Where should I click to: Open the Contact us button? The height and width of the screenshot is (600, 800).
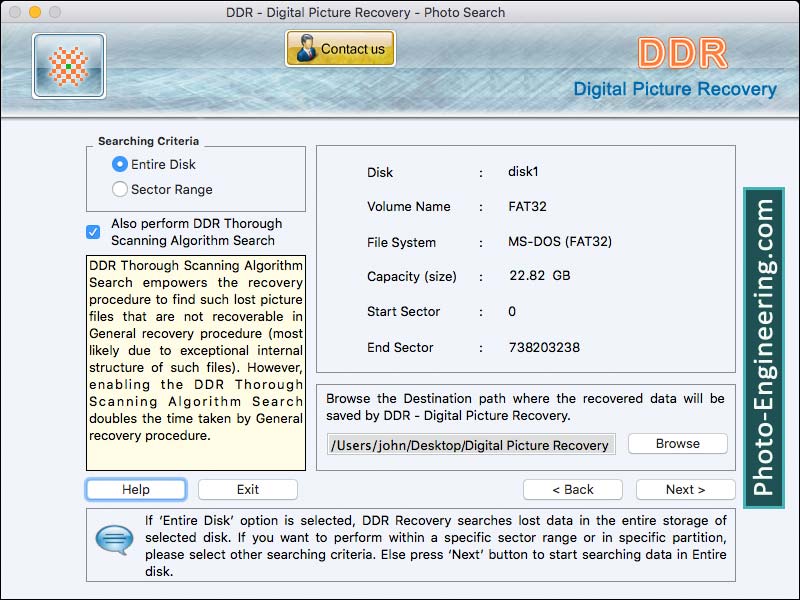tap(340, 48)
